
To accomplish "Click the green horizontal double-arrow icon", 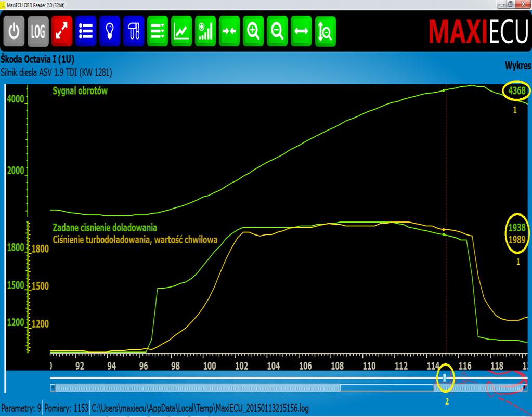I will (x=301, y=31).
